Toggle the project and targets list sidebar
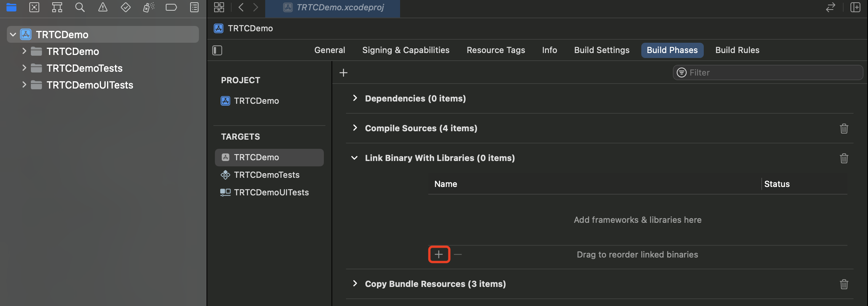Image resolution: width=868 pixels, height=306 pixels. 217,50
